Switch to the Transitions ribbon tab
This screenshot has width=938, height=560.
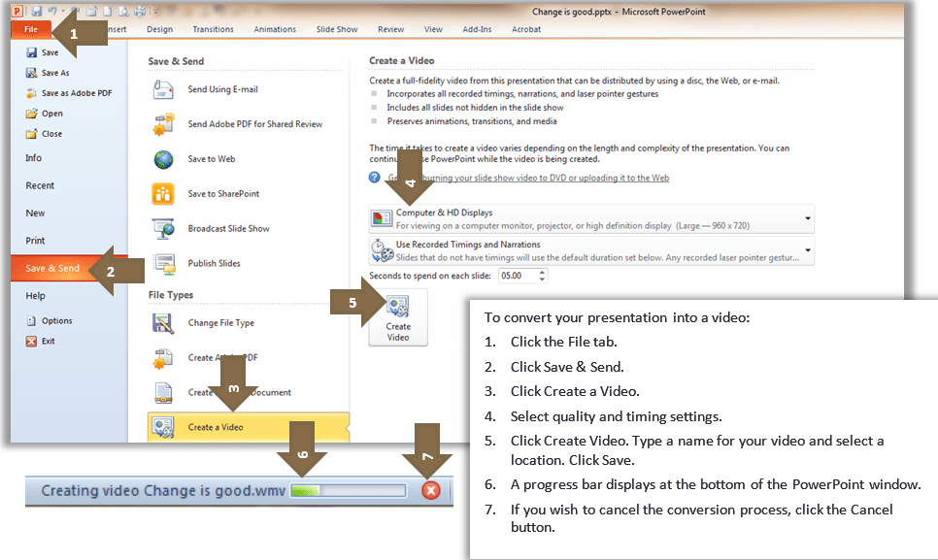point(213,29)
